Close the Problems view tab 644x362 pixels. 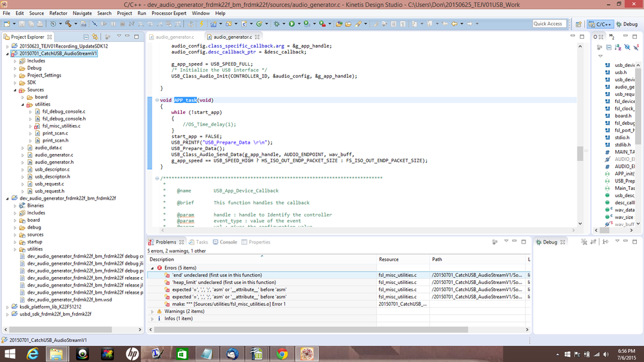(x=182, y=242)
